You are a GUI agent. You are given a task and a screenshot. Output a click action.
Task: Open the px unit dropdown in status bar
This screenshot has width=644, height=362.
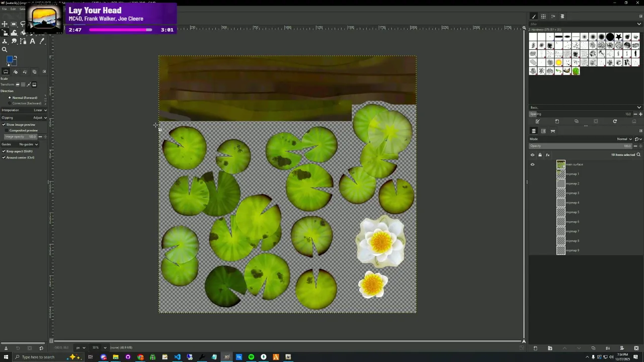80,347
